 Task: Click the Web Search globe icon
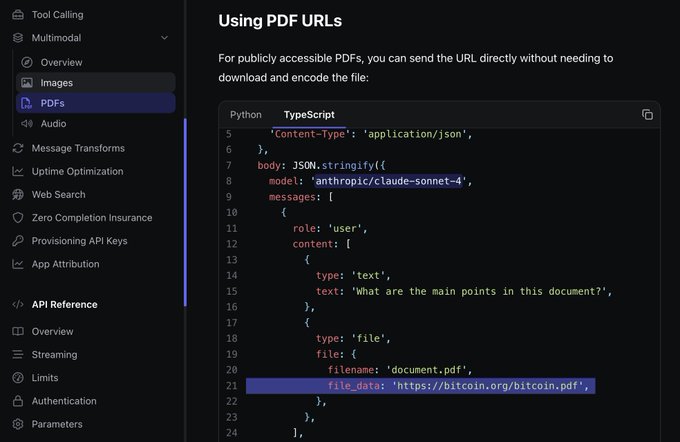tap(18, 195)
